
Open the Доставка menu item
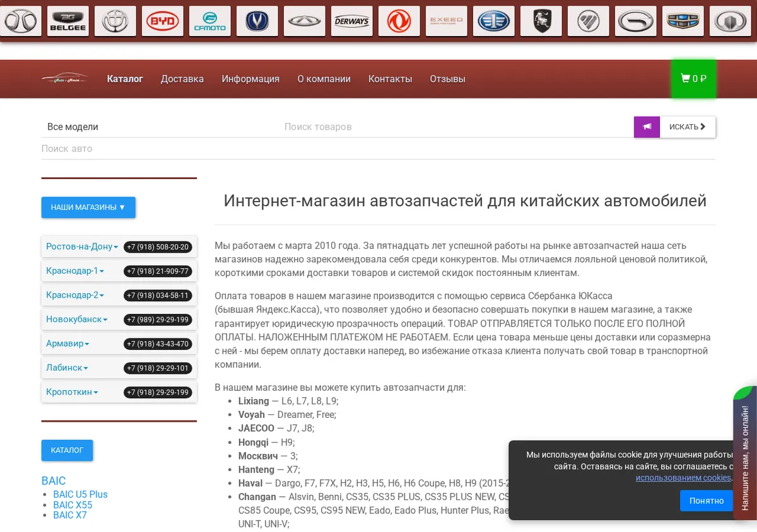(182, 79)
